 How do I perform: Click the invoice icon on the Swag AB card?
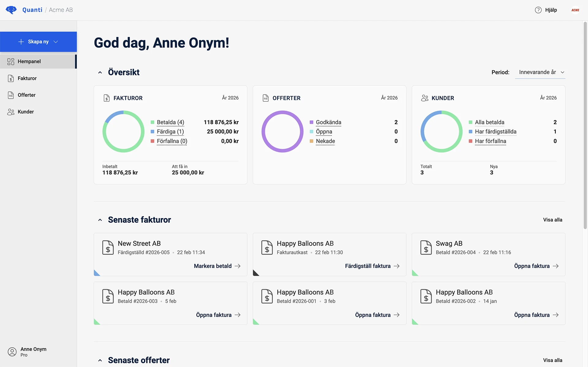426,247
